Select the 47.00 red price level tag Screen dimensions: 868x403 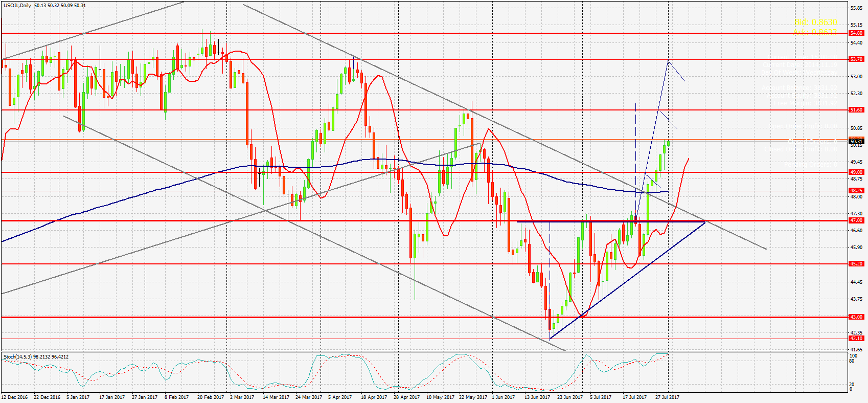[856, 220]
